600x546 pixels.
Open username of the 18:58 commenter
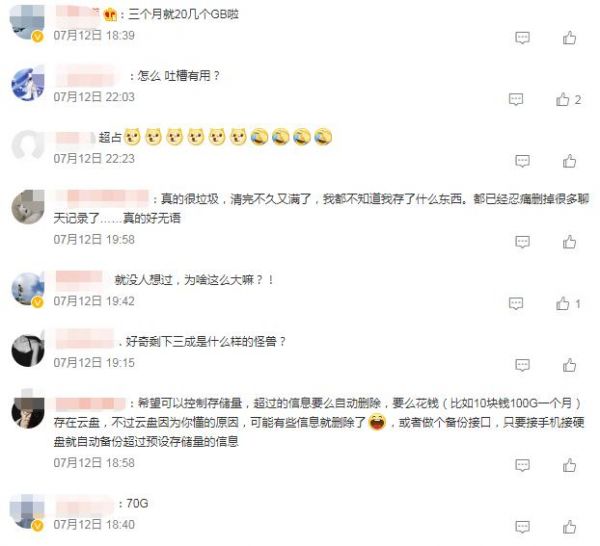91,403
